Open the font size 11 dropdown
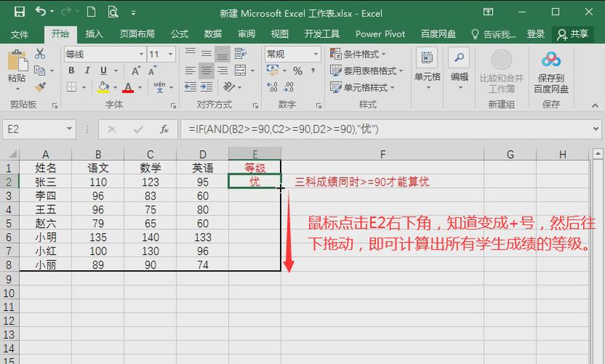This screenshot has width=605, height=364. click(x=170, y=55)
